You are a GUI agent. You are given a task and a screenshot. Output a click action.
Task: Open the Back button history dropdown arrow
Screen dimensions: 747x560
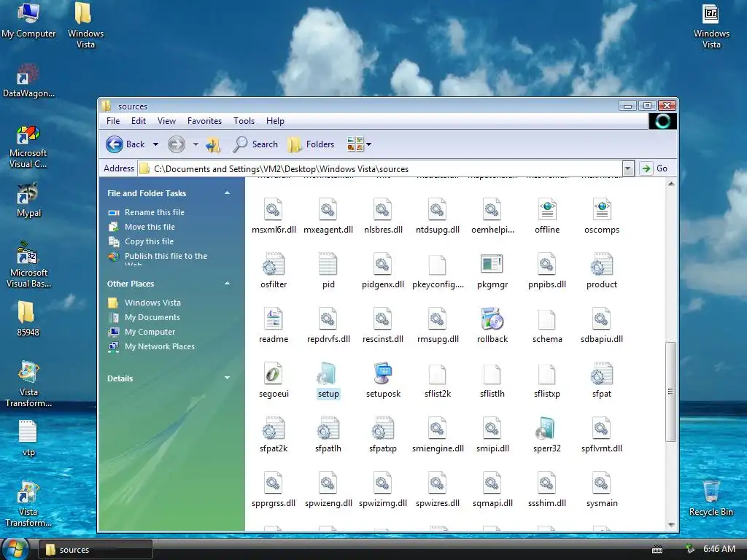tap(155, 144)
